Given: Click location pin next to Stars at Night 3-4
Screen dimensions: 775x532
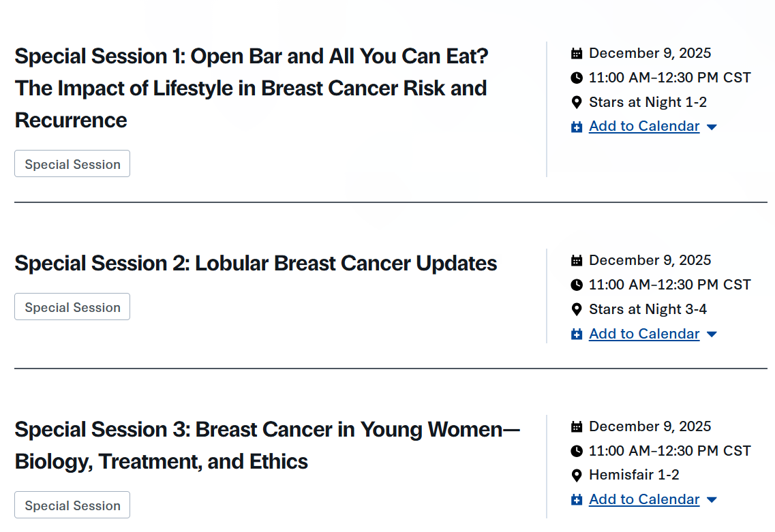Looking at the screenshot, I should (577, 309).
